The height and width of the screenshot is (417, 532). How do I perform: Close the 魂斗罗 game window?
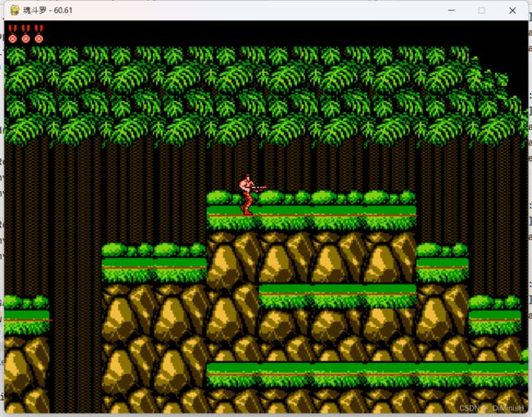[512, 11]
